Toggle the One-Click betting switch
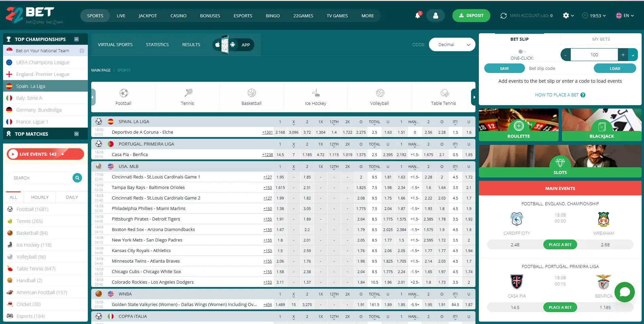This screenshot has height=324, width=644. click(522, 52)
